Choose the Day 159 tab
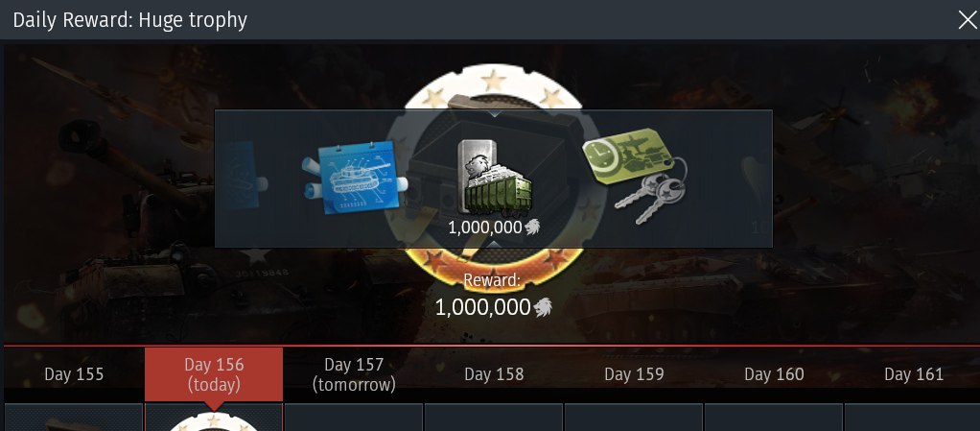The width and height of the screenshot is (980, 431). tap(634, 374)
